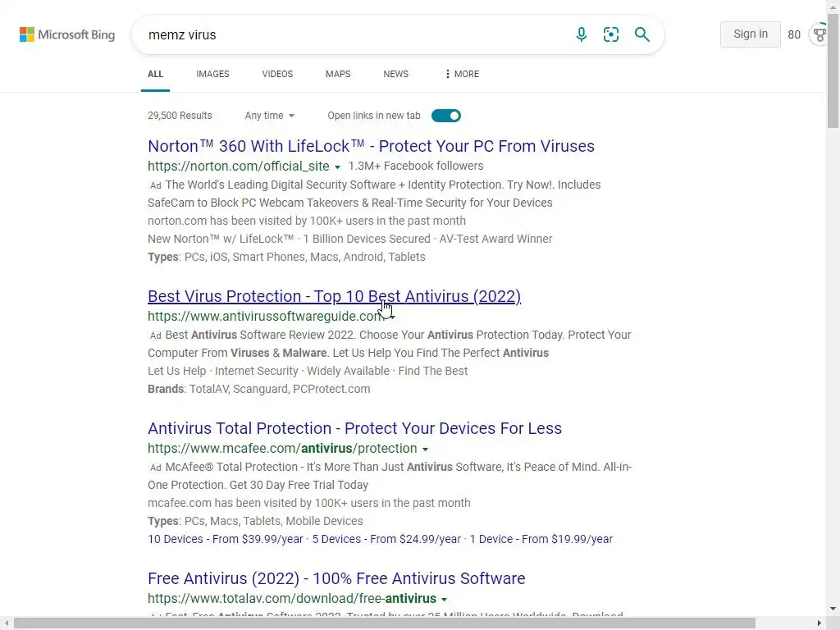Toggle Open links in new tab switch
This screenshot has width=840, height=630.
[445, 116]
